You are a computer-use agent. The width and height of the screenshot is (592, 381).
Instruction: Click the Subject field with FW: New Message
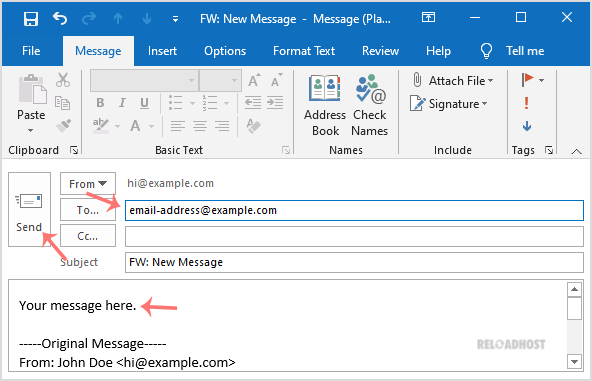354,262
